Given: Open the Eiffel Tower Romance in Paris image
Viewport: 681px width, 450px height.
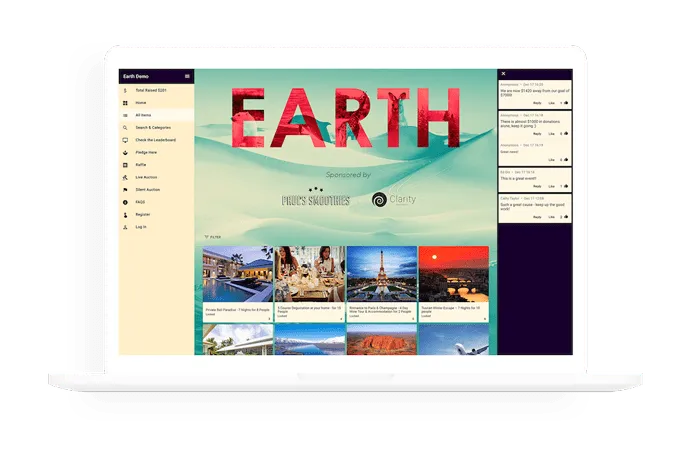Looking at the screenshot, I should point(382,274).
